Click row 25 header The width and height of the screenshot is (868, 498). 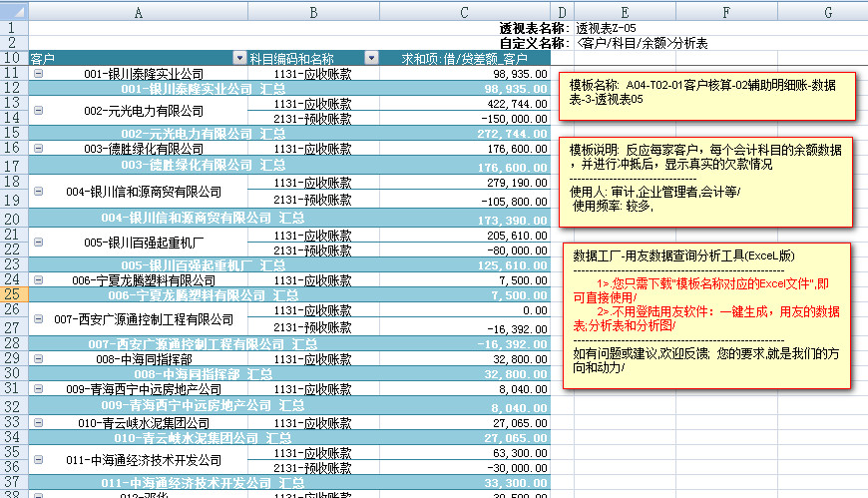[x=14, y=295]
